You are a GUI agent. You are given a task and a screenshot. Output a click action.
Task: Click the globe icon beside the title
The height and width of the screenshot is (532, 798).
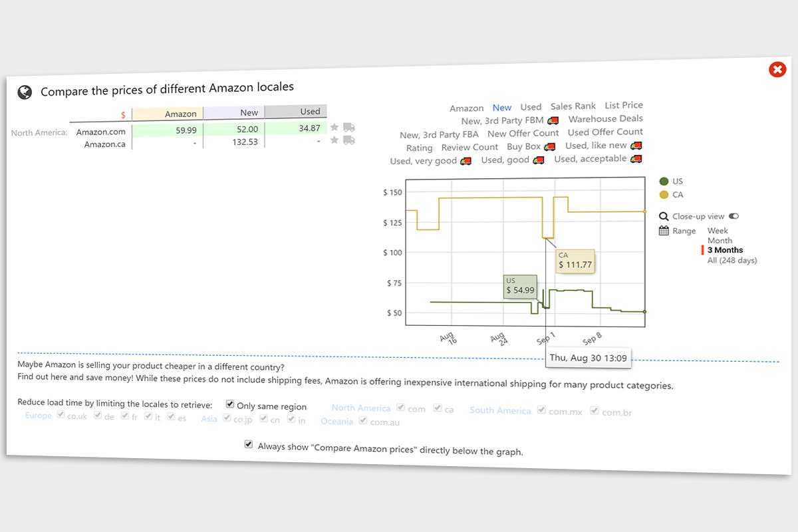(x=25, y=92)
